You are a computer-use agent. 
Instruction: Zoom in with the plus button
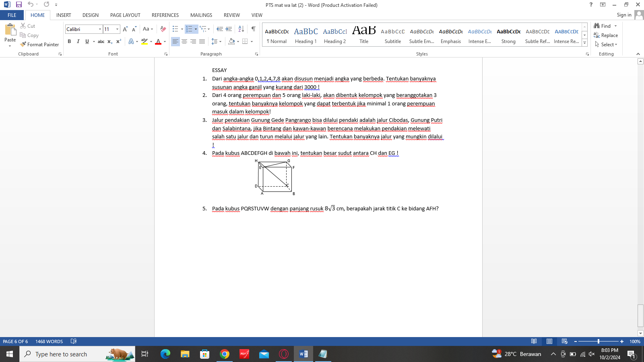(x=622, y=341)
